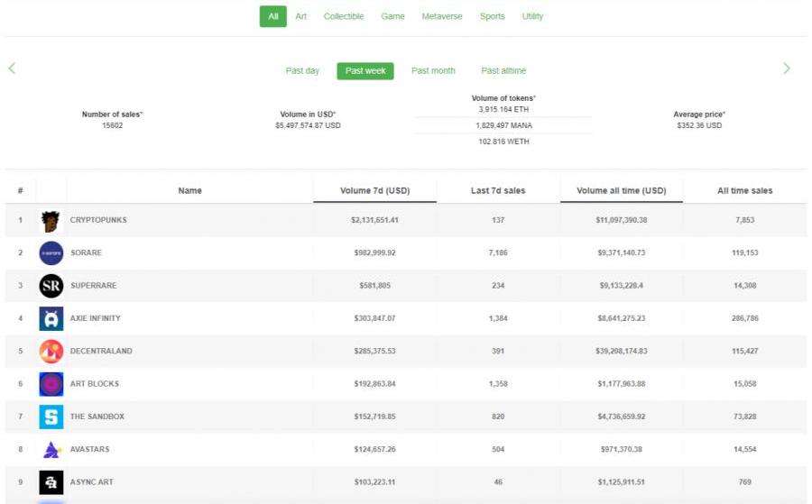Click the Avastars logo icon

pyautogui.click(x=51, y=450)
